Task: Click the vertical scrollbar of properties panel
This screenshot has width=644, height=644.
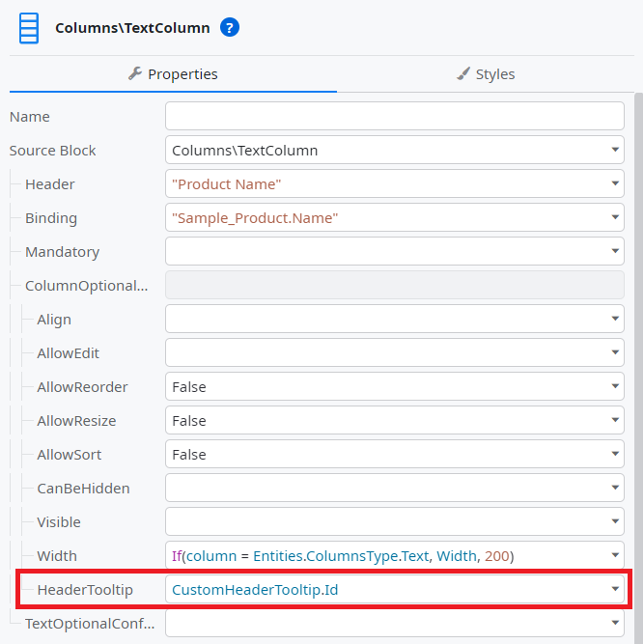Action: [638, 368]
